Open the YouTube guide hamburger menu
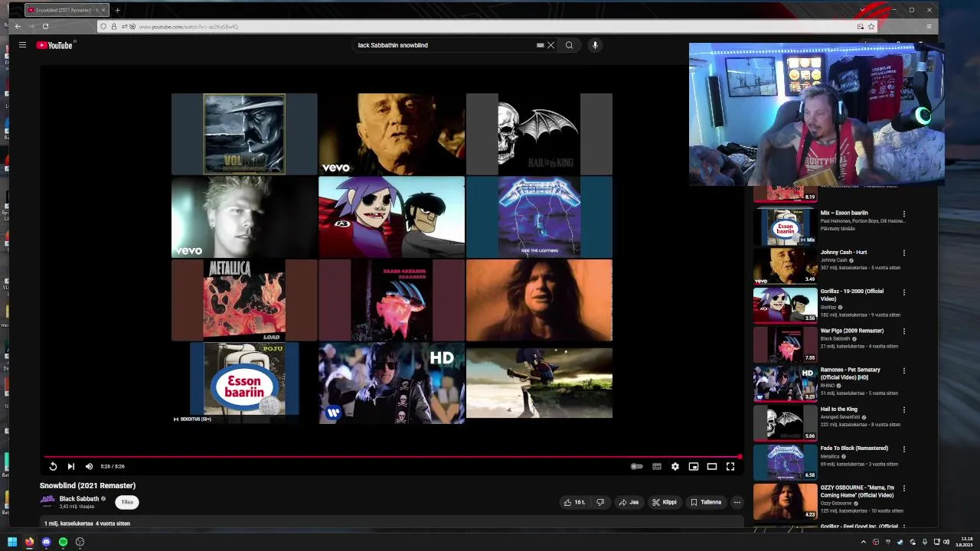Image resolution: width=980 pixels, height=551 pixels. coord(22,45)
